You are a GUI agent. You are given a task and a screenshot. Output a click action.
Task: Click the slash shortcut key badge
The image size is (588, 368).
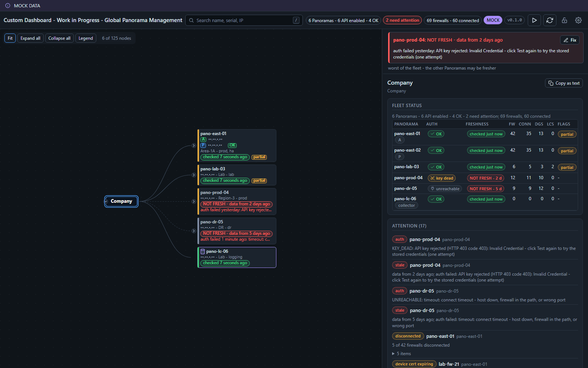pyautogui.click(x=296, y=20)
